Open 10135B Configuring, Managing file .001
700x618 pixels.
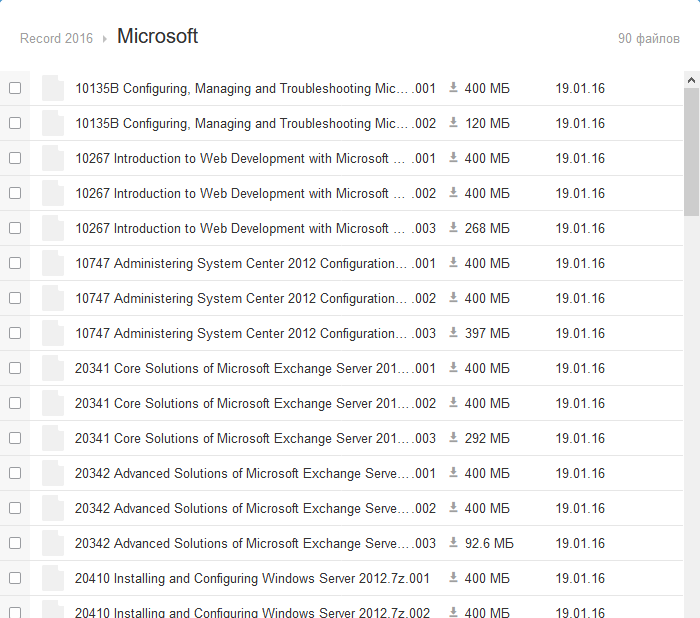pos(255,88)
